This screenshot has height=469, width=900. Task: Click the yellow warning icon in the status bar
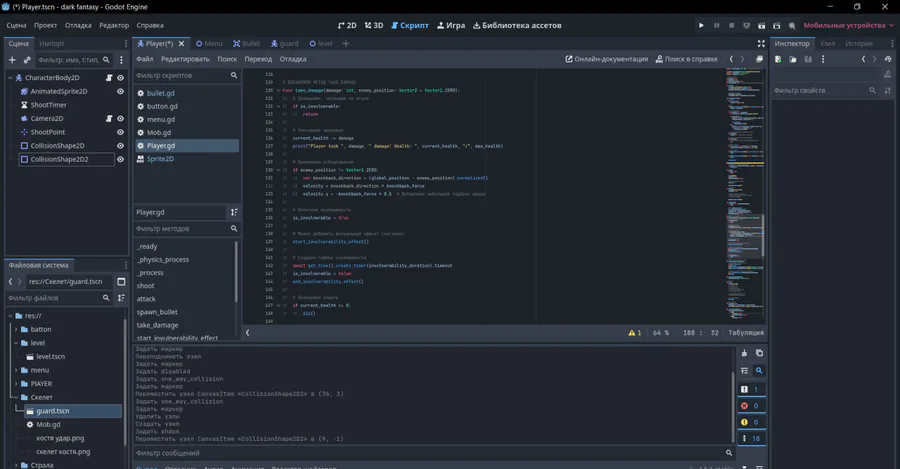pyautogui.click(x=632, y=332)
